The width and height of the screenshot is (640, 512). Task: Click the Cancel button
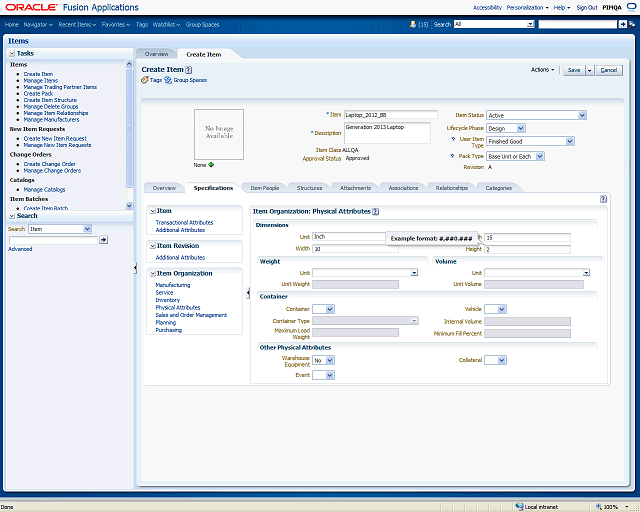(609, 70)
